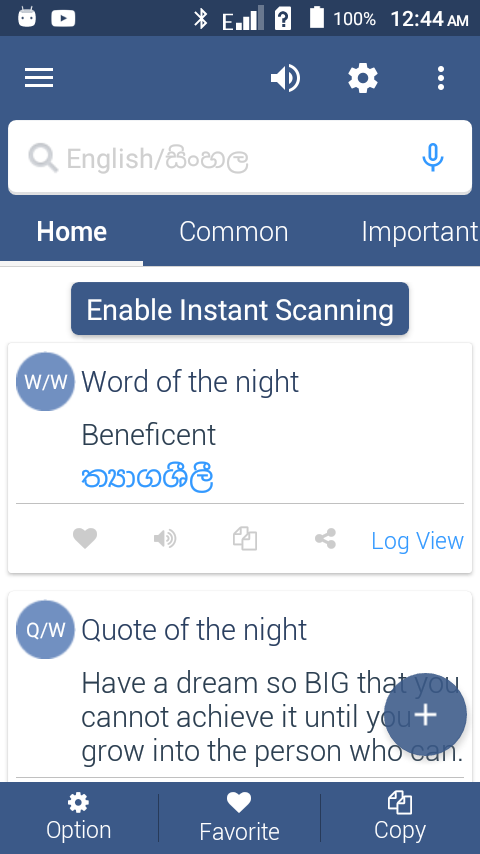This screenshot has width=480, height=854.
Task: Select the Home tab
Action: pyautogui.click(x=71, y=232)
